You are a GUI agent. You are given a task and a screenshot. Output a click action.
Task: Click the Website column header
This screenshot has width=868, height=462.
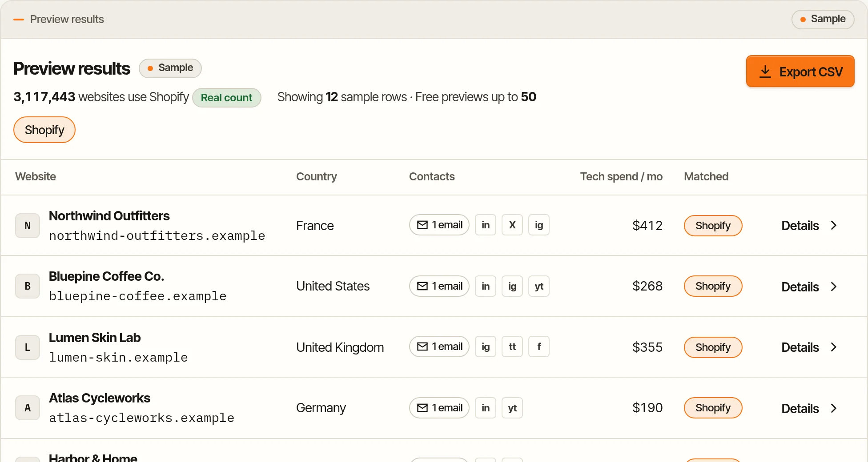tap(36, 177)
